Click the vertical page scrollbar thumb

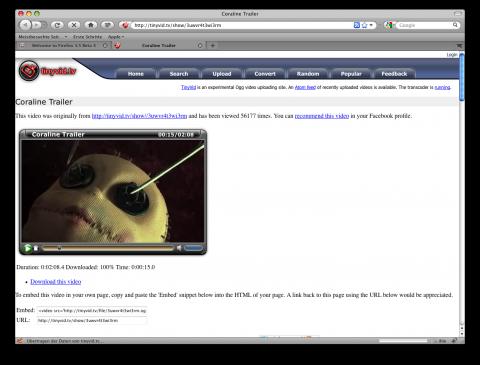(462, 77)
